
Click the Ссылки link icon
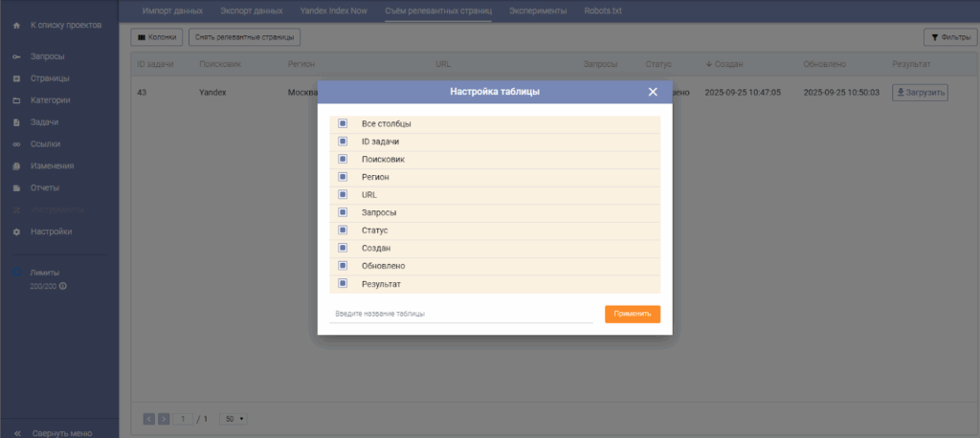tap(16, 144)
